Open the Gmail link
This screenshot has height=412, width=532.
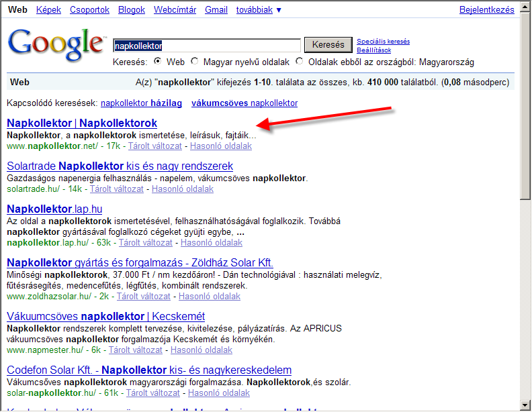point(216,10)
